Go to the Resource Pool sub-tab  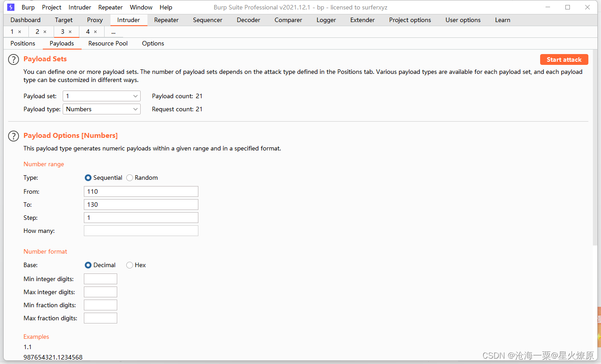tap(108, 43)
